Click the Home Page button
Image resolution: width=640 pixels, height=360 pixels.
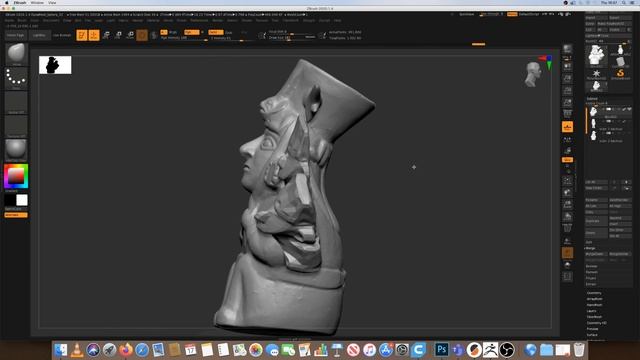[x=16, y=35]
